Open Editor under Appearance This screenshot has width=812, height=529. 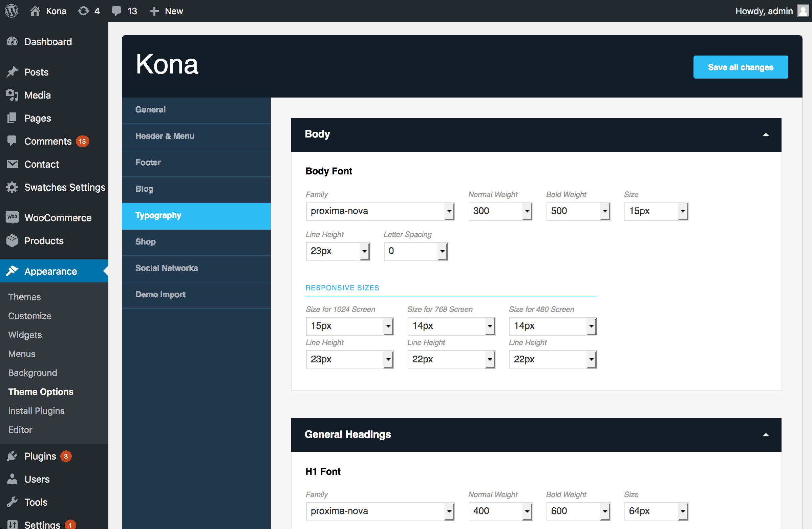(20, 430)
